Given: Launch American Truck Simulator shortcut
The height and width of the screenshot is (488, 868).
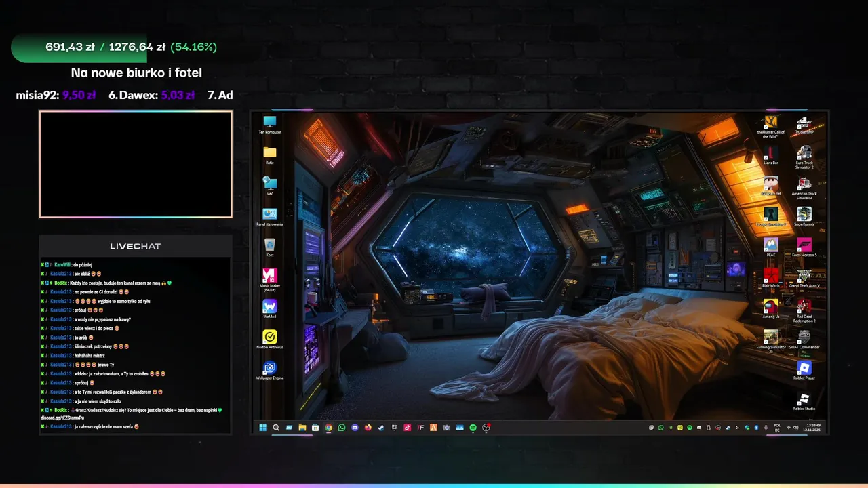Looking at the screenshot, I should pos(804,188).
